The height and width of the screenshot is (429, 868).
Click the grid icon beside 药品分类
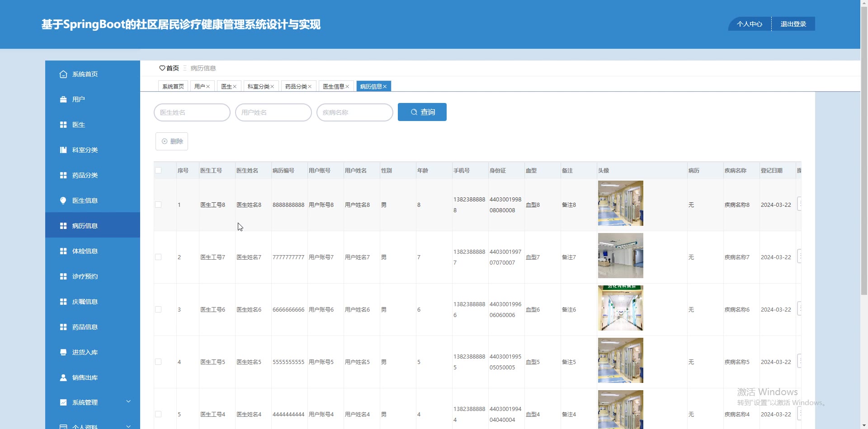[x=63, y=175]
